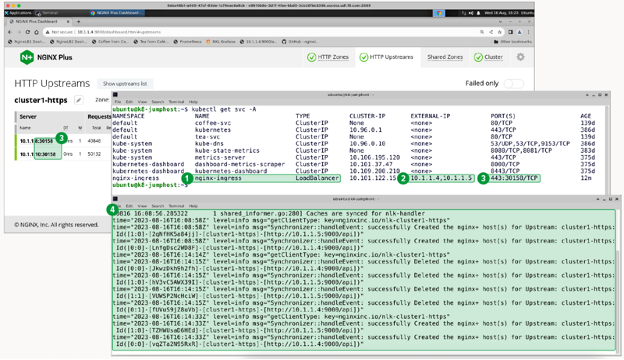
Task: Open Help menu in upper terminal
Action: pyautogui.click(x=193, y=102)
